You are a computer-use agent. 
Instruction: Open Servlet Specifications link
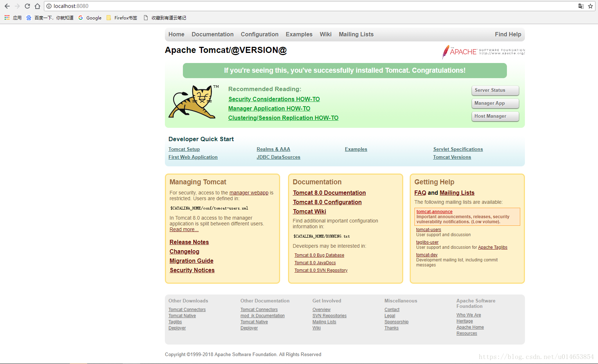click(458, 149)
